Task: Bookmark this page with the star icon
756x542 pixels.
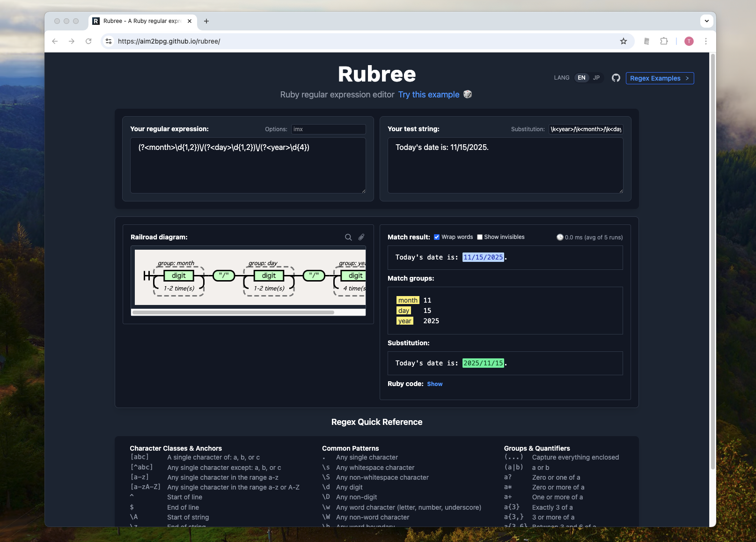Action: (x=623, y=41)
